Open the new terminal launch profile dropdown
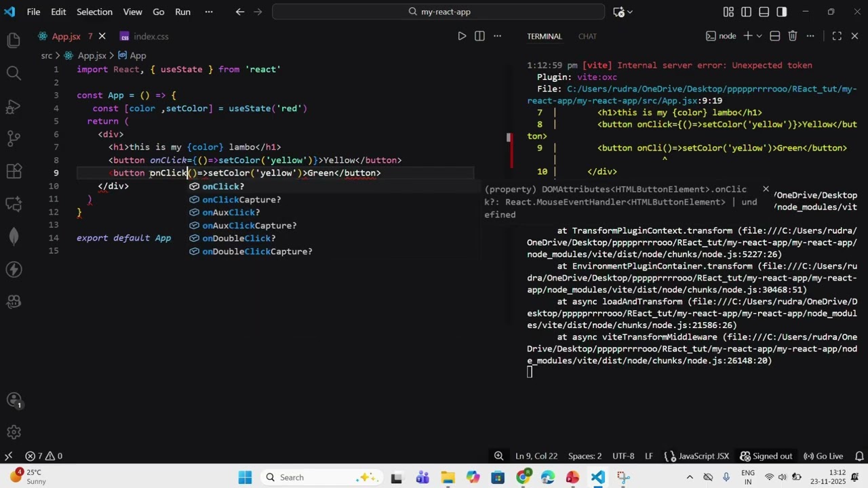 (x=759, y=36)
